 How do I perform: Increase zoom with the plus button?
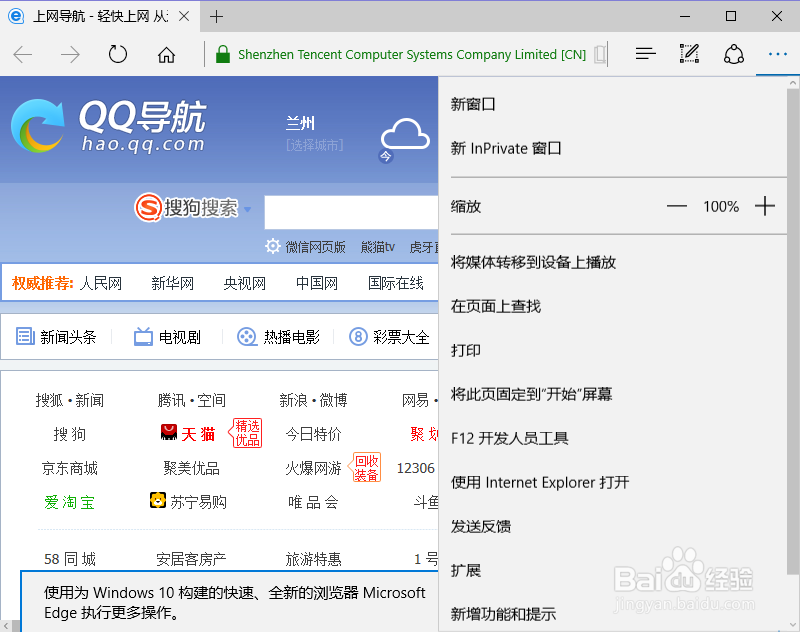pos(765,206)
